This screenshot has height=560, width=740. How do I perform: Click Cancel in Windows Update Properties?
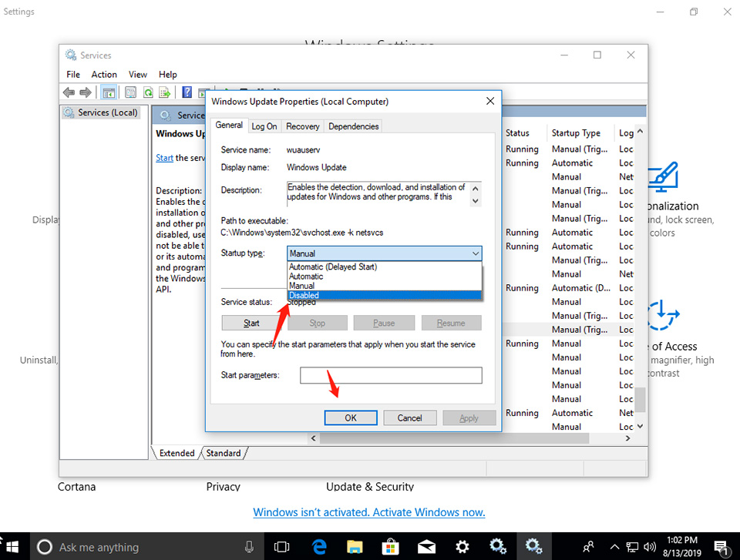coord(409,417)
